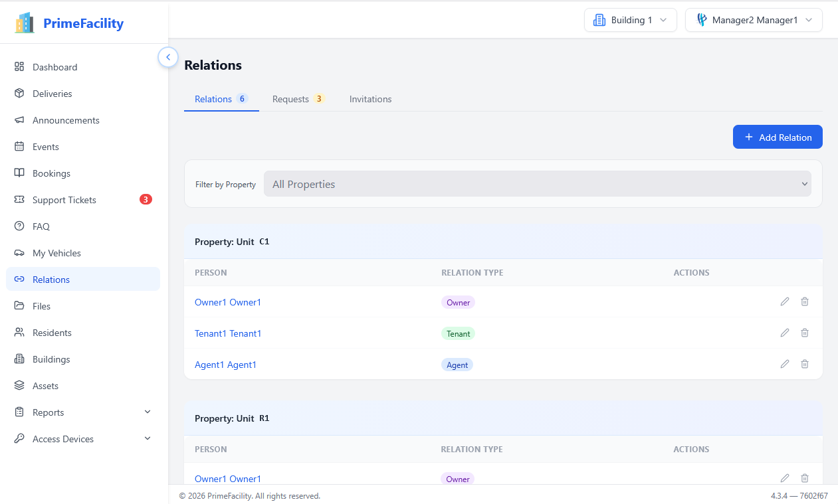Open the My Vehicles page
Viewport: 838px width, 504px height.
point(58,252)
